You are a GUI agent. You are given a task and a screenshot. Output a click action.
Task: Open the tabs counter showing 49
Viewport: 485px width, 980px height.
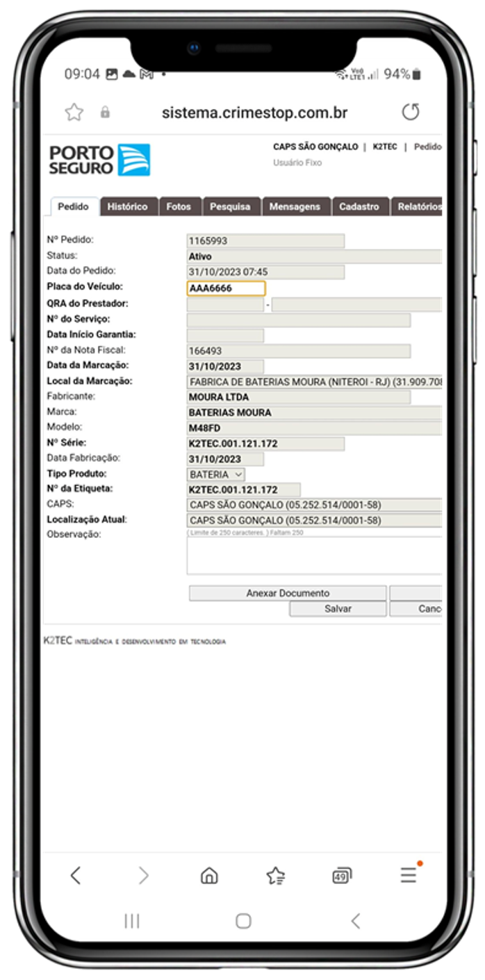click(x=342, y=876)
